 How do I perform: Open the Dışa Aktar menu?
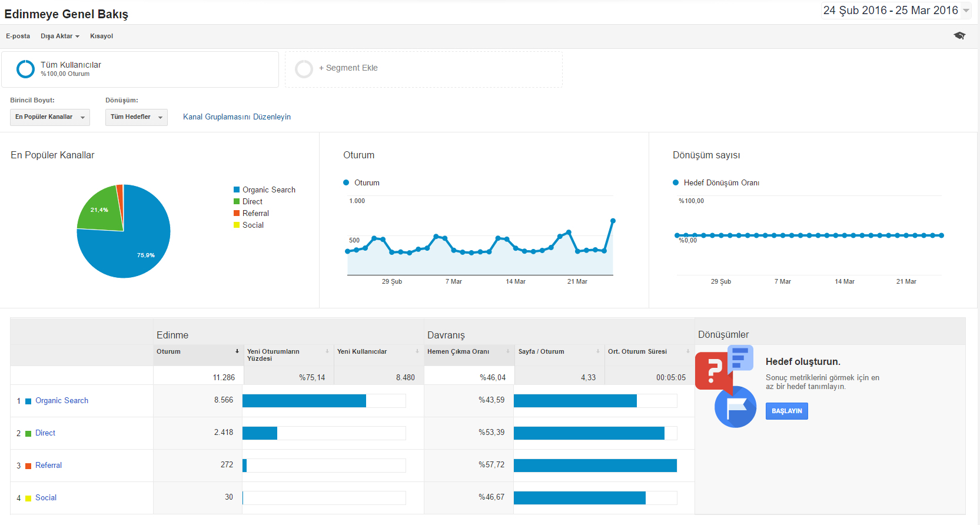(60, 36)
